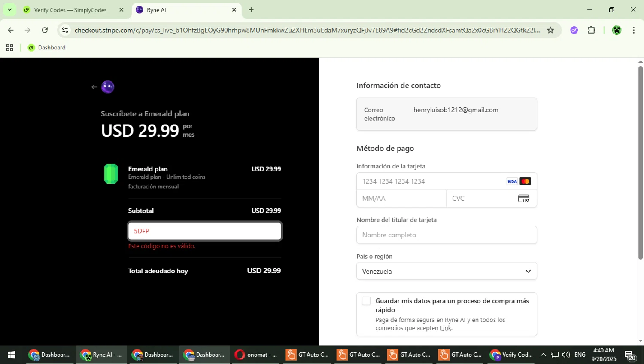Open a new browser tab
The image size is (644, 364).
(x=251, y=10)
